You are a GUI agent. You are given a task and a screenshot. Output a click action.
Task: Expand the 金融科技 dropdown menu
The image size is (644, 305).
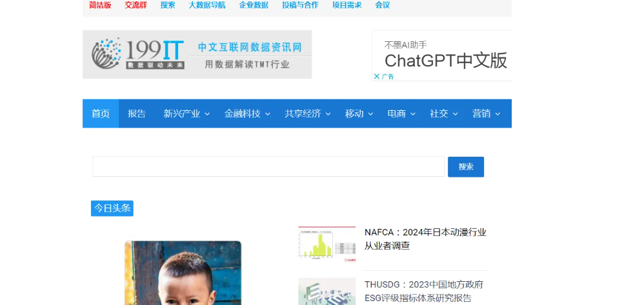coord(247,113)
